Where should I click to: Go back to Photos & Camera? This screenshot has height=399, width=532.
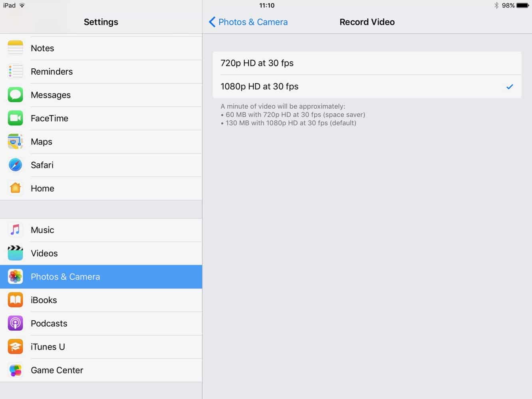[x=248, y=22]
